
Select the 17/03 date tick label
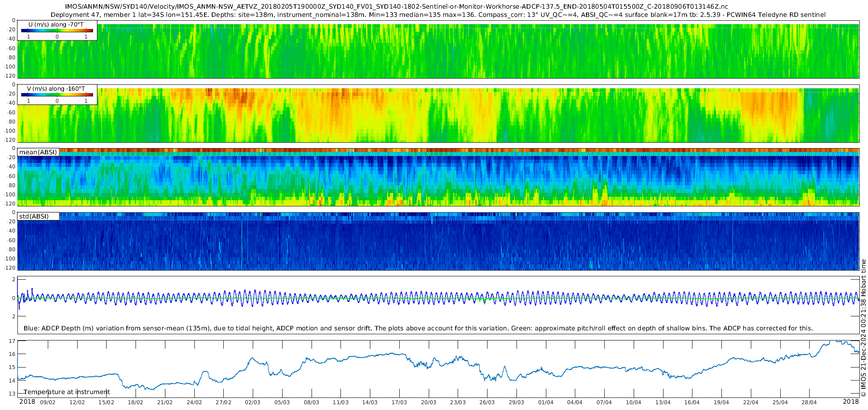coord(399,402)
